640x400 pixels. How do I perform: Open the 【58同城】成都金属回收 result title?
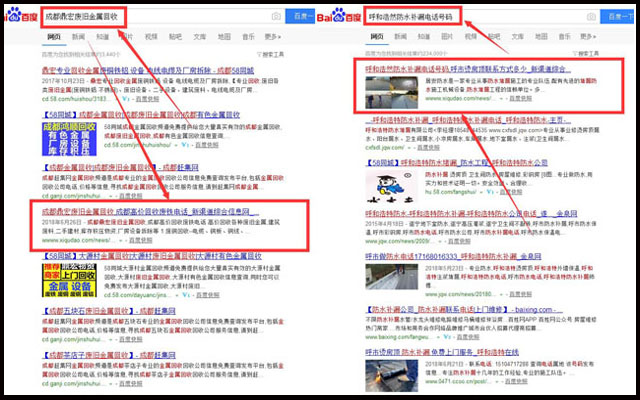tap(141, 115)
